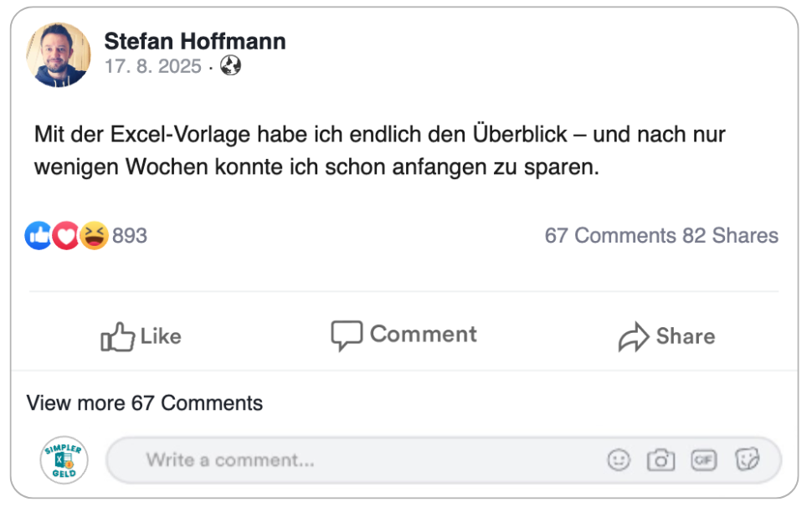Click the red heart reaction icon
The width and height of the screenshot is (812, 507).
coord(65,236)
